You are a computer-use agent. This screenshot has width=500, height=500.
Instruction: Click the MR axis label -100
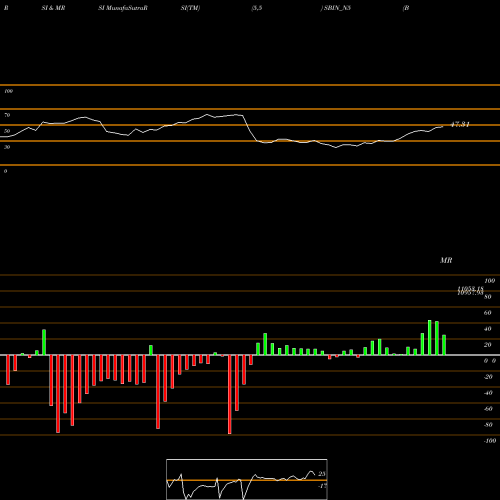(490, 441)
